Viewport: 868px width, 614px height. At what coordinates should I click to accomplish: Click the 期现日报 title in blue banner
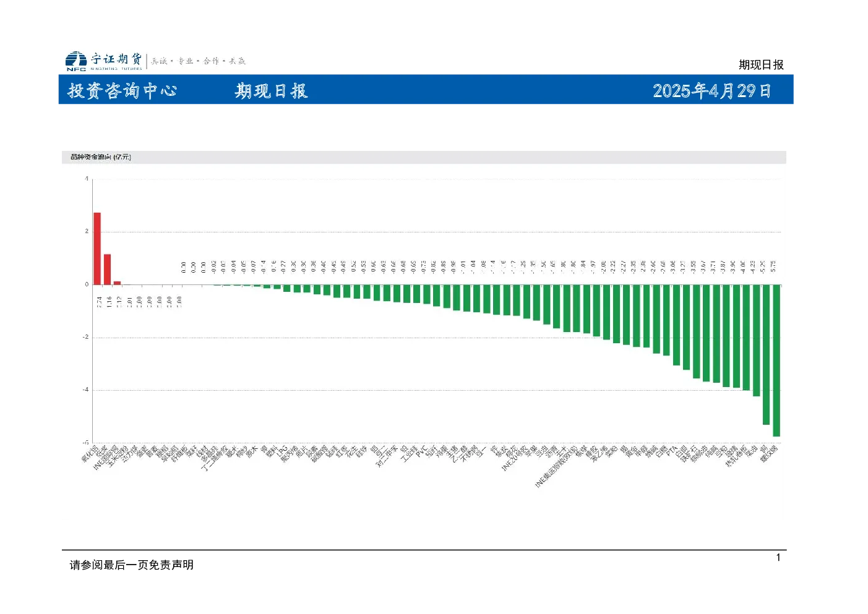click(x=271, y=91)
